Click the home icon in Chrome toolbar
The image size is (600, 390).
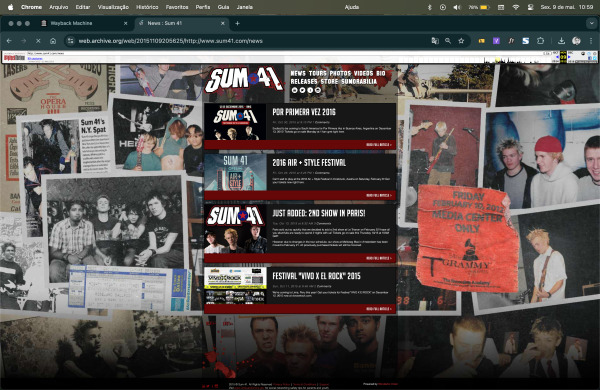pyautogui.click(x=53, y=41)
